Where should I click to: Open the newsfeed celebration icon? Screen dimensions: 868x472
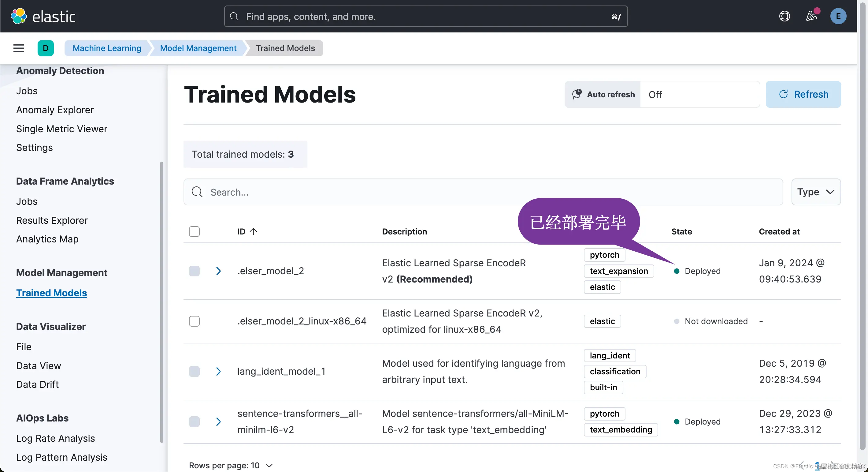point(811,16)
